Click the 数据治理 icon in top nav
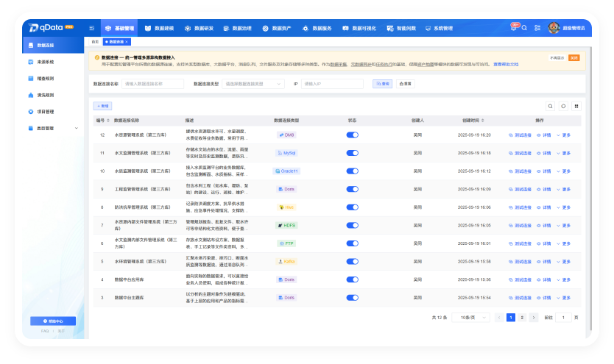This screenshot has height=364, width=614. (226, 28)
